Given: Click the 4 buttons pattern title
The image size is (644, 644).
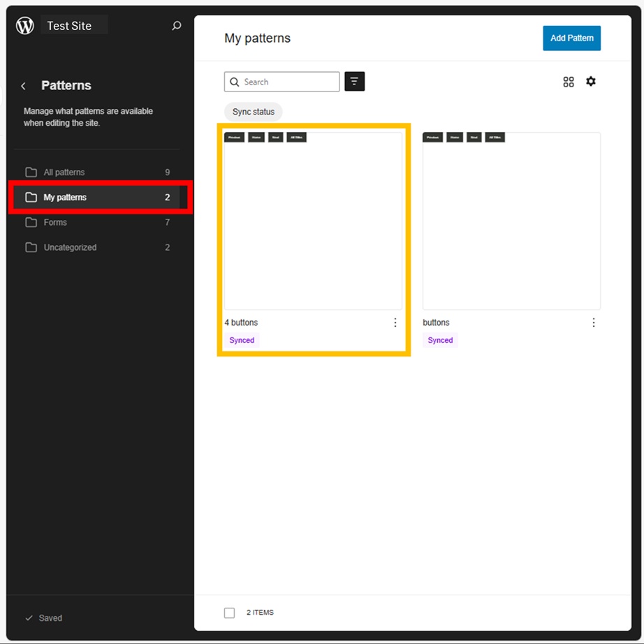Looking at the screenshot, I should tap(241, 323).
